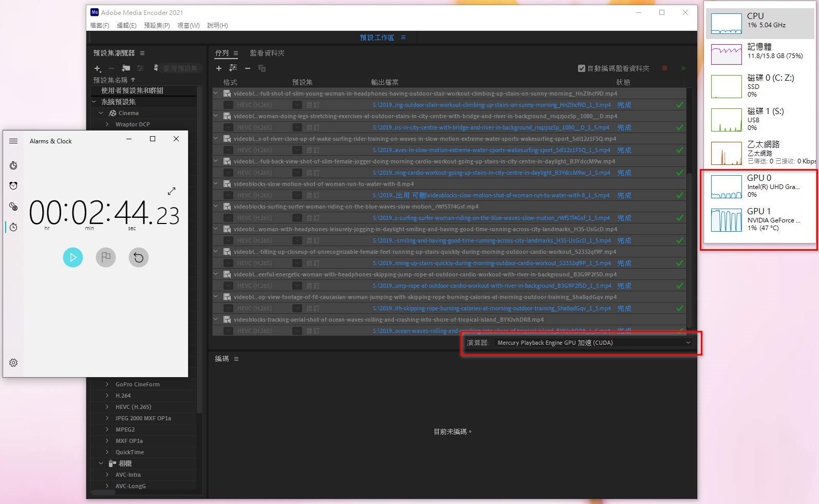Start the queue with green play button
The height and width of the screenshot is (504, 819).
(683, 68)
